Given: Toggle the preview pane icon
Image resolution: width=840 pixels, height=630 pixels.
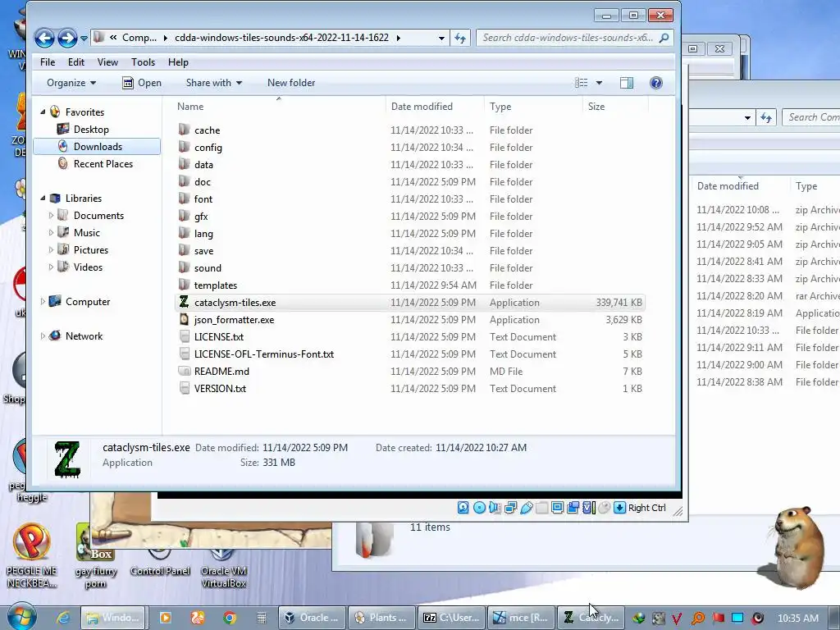Looking at the screenshot, I should pyautogui.click(x=626, y=83).
